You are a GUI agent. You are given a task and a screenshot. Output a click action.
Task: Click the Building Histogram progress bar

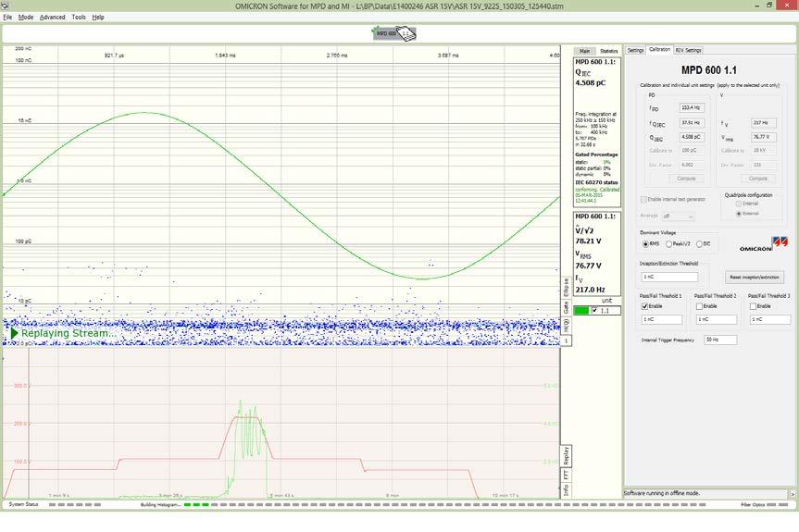444,505
